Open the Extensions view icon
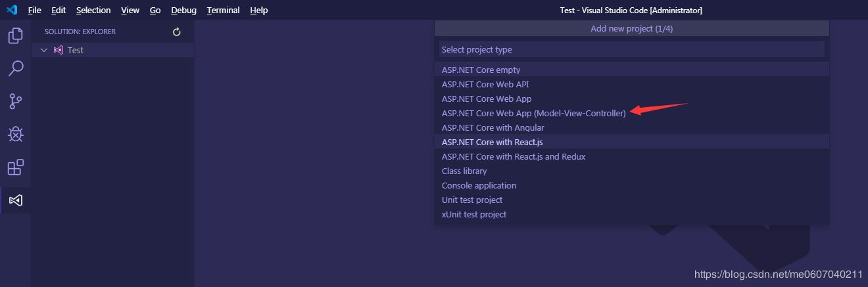The height and width of the screenshot is (287, 868). click(15, 167)
